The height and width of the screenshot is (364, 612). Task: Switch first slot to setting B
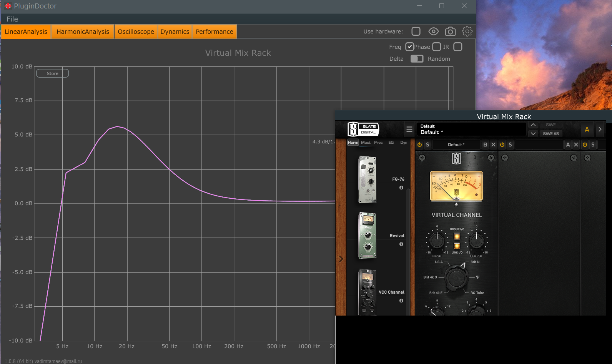pyautogui.click(x=485, y=145)
